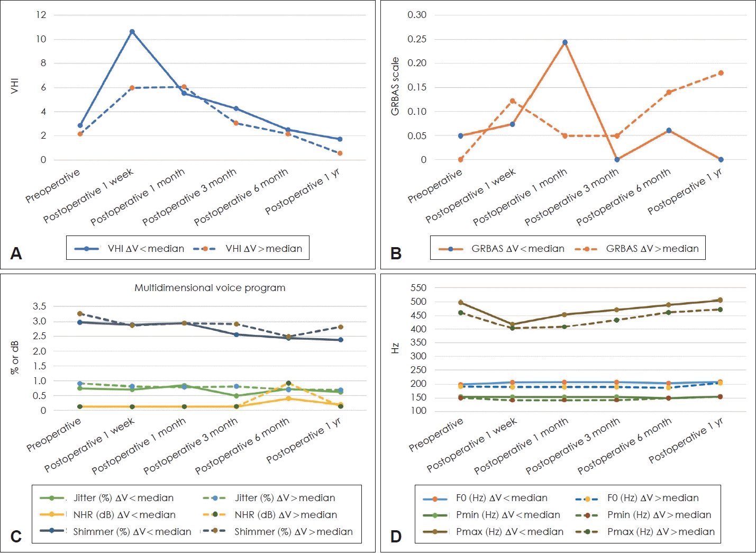Click the solid GRBAS peak point at Postoperative 1 month
Image resolution: width=756 pixels, height=553 pixels.
[565, 42]
